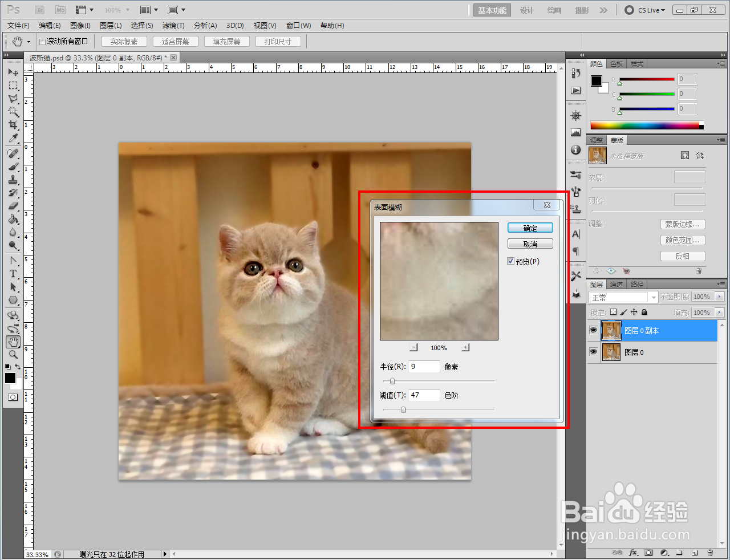Select the Blur tool

[13, 232]
